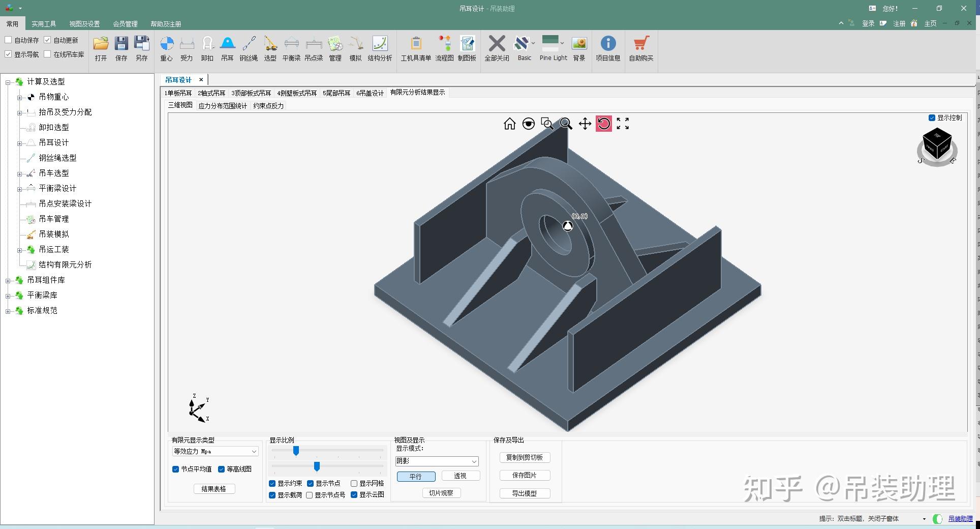Open the 显示模式 阴影 dropdown
The height and width of the screenshot is (529, 980).
pos(437,461)
